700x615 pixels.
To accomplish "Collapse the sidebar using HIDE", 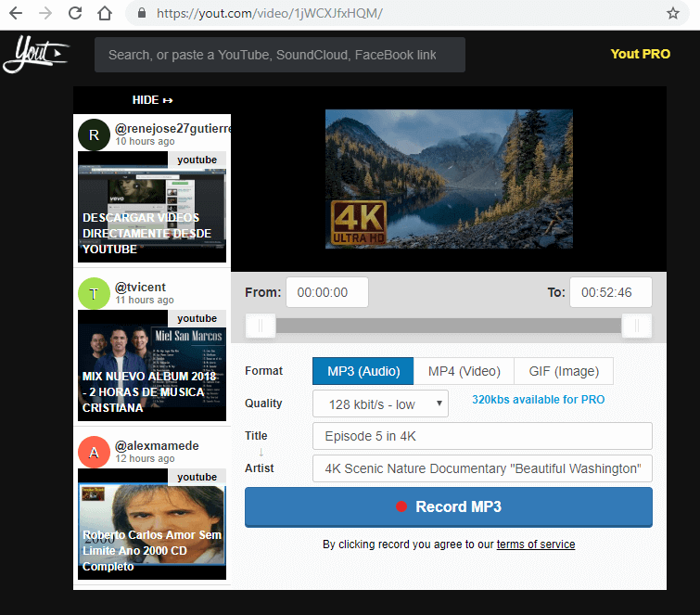I will coord(152,100).
